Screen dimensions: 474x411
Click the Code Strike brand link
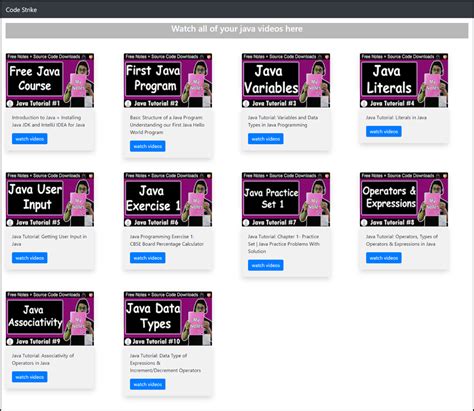tap(21, 10)
